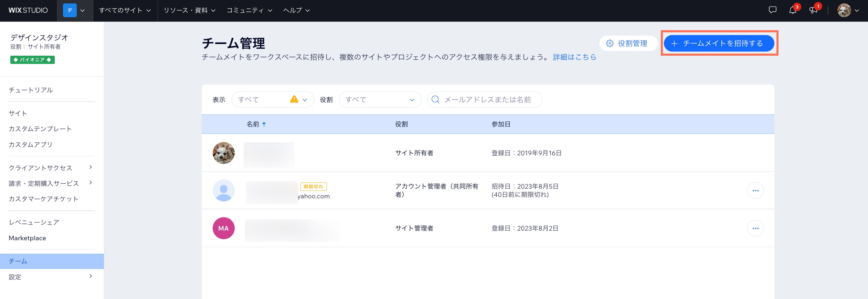This screenshot has height=299, width=868.
Task: Open the 役割 filter dropdown
Action: 380,100
